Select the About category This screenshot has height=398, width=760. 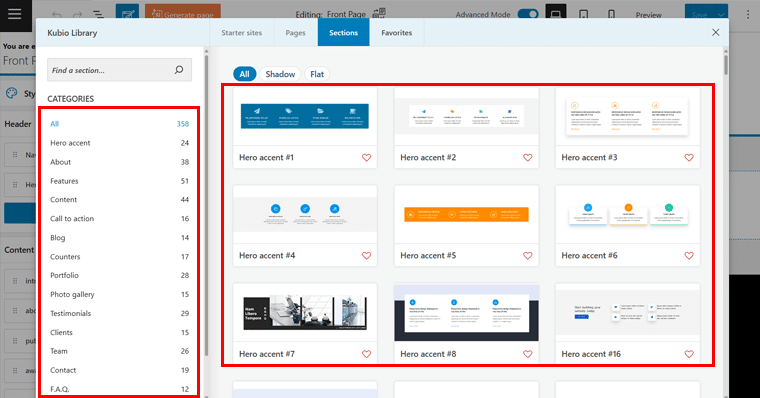pyautogui.click(x=119, y=162)
